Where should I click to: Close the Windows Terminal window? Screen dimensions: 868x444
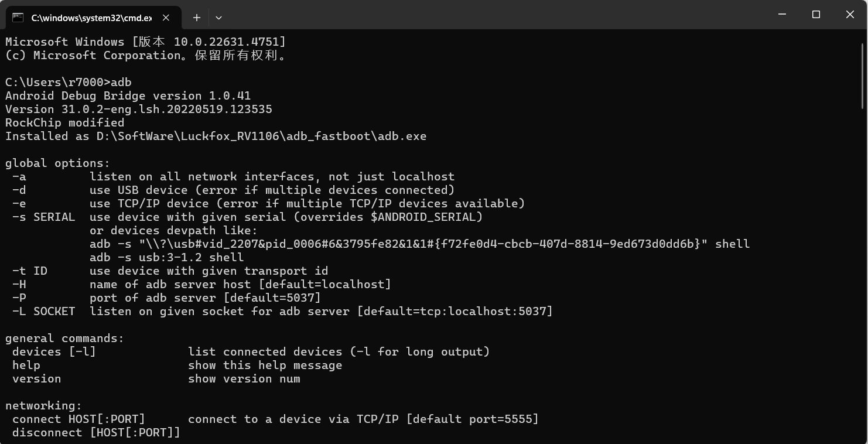(x=850, y=15)
